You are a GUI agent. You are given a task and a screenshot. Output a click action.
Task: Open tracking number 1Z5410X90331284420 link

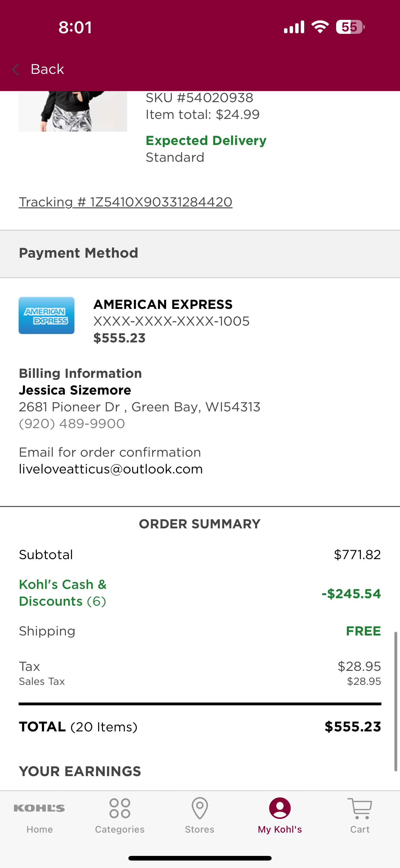point(126,202)
